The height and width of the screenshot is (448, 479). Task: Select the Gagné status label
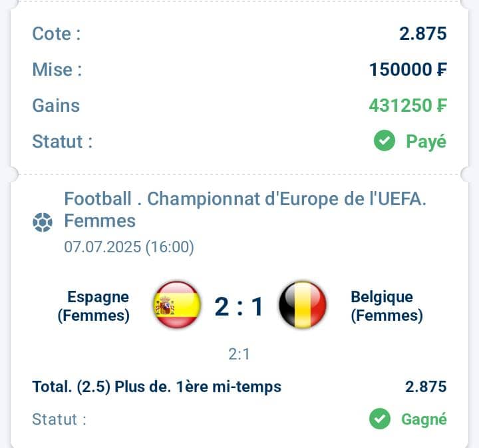coord(424,419)
